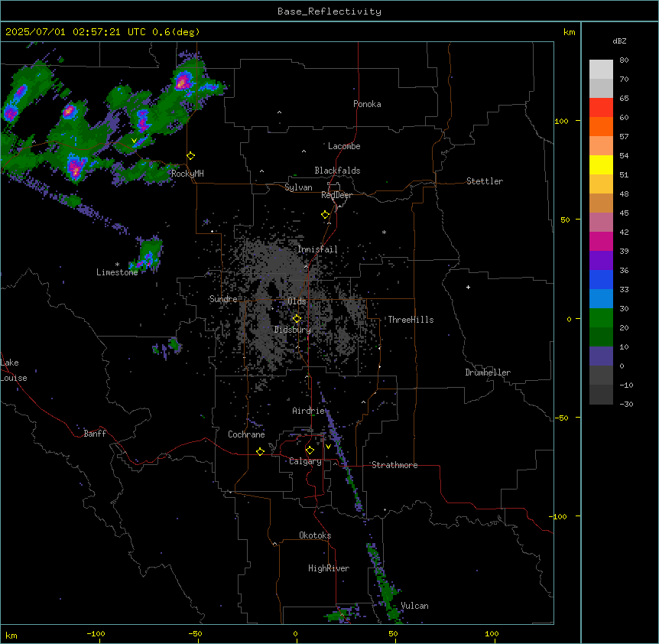Pick the white-grey top legend swatch
659x644 pixels.
601,70
